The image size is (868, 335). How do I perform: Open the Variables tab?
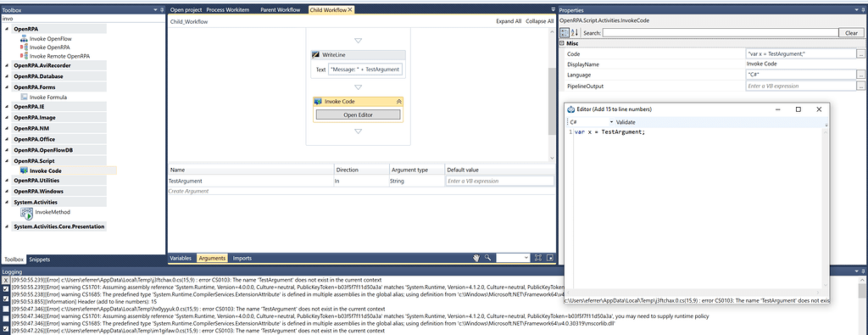(181, 258)
